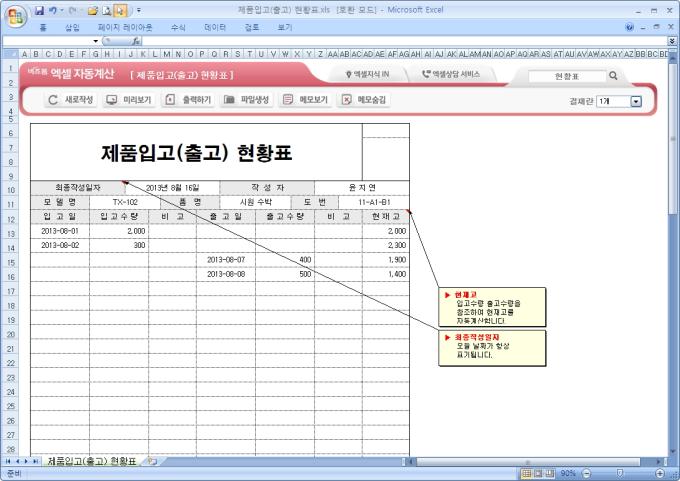Click the 현재고 memo comment box
Viewport: 680px width, 481px height.
tap(492, 307)
